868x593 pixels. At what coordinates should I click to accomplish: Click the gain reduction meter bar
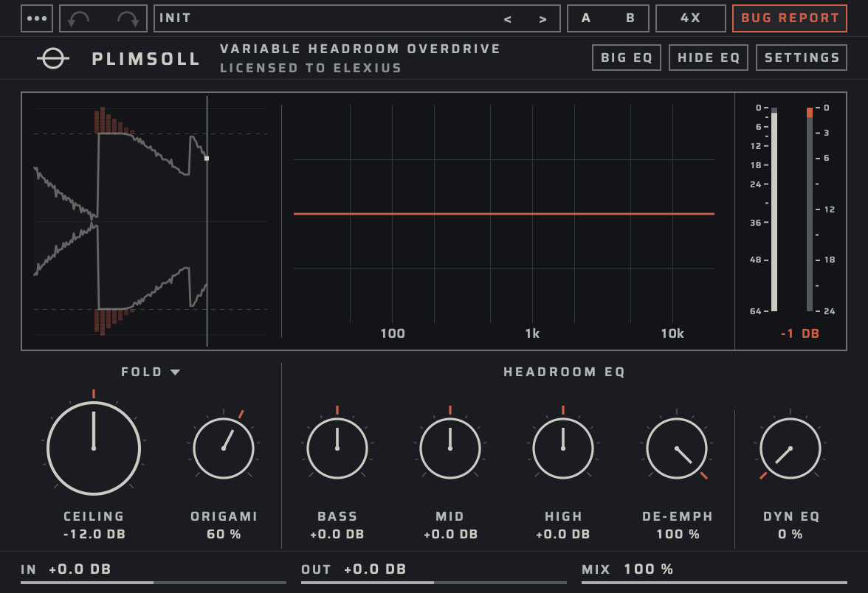click(809, 209)
